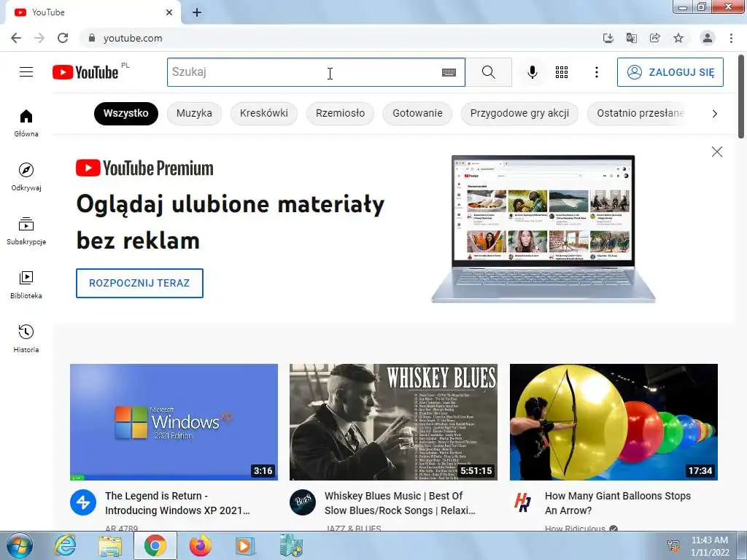Click the address bar URL
The height and width of the screenshot is (560, 747).
coord(133,38)
